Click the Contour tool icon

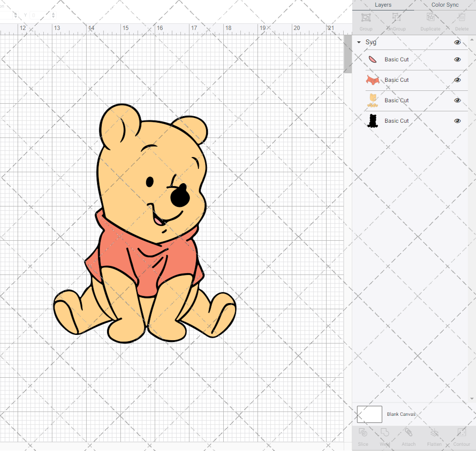pos(461,432)
